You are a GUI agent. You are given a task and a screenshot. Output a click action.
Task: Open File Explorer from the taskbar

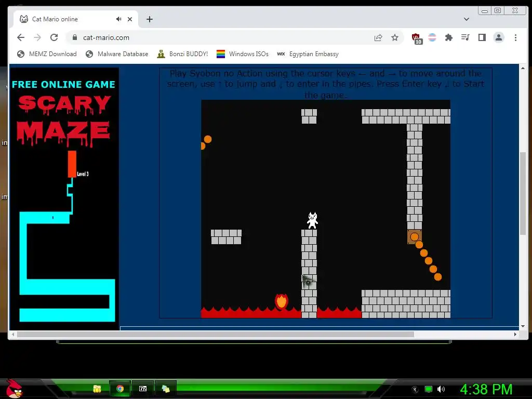point(97,389)
